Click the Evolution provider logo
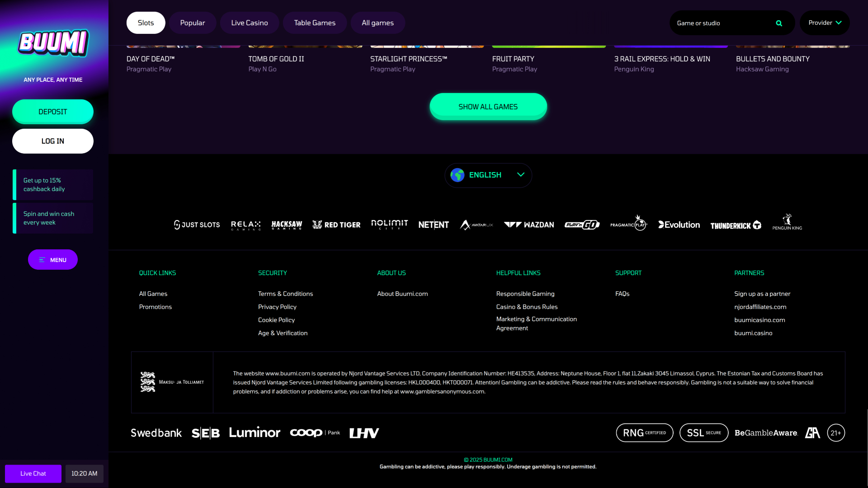868x488 pixels. pyautogui.click(x=679, y=225)
